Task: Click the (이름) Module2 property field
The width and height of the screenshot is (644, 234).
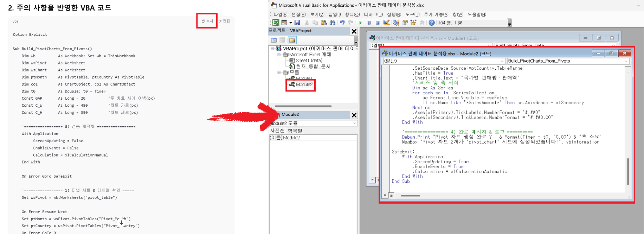Action: click(313, 138)
